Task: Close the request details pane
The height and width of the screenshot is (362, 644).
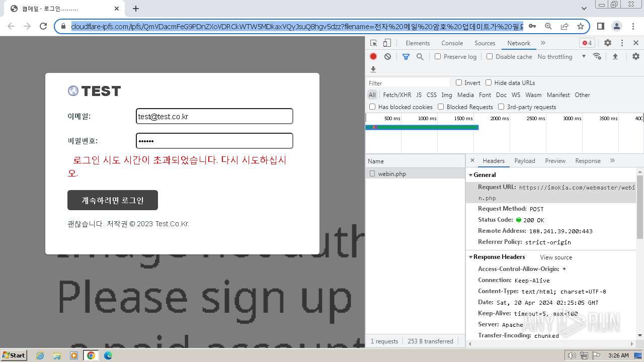Action: tap(472, 160)
